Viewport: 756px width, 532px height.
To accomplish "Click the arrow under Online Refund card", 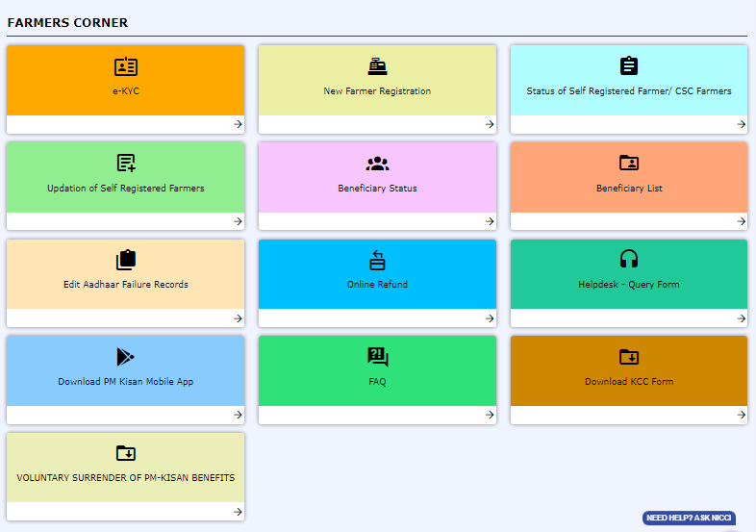I will click(x=490, y=317).
